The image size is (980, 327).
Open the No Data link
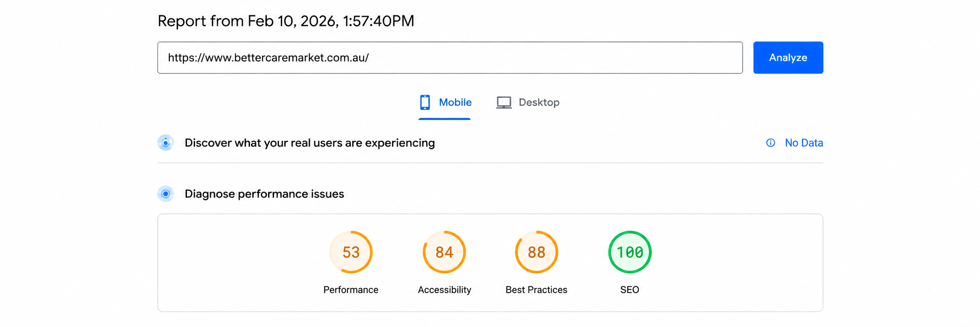[x=804, y=143]
